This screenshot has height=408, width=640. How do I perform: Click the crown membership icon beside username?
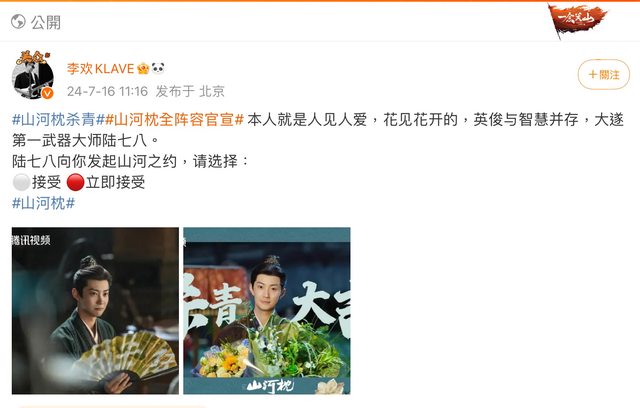coord(143,69)
